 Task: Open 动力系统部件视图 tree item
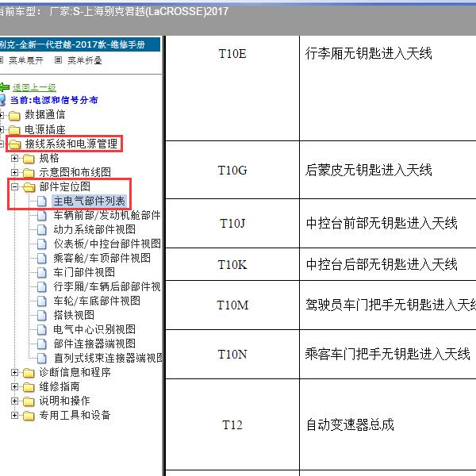(94, 229)
